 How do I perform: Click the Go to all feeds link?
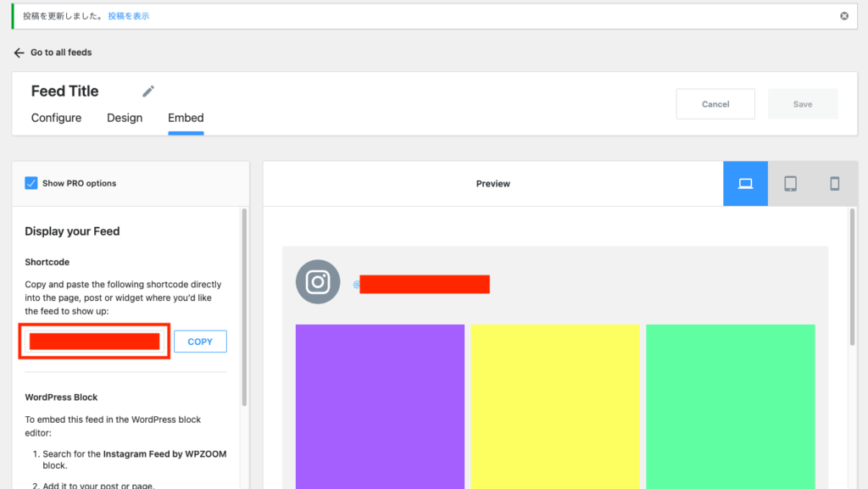click(61, 53)
